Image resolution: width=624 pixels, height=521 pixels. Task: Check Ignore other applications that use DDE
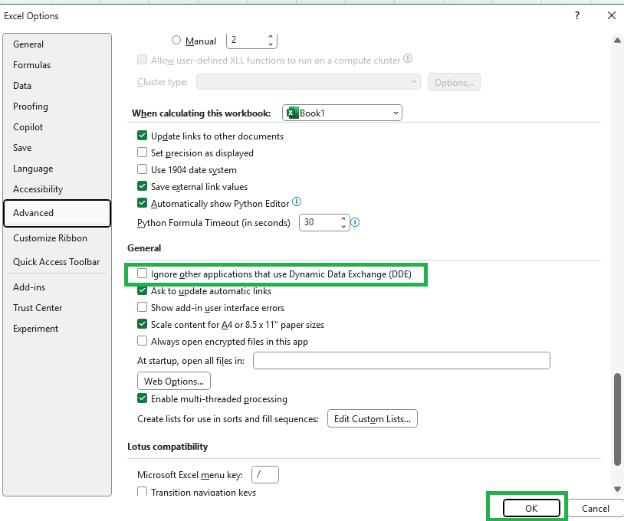tap(142, 273)
